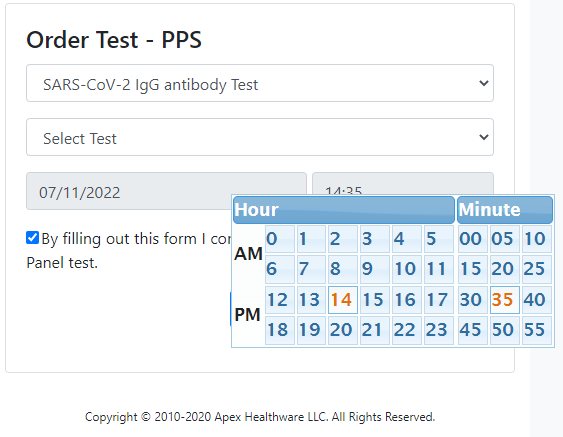The image size is (563, 437).
Task: Choose hour 9 in the AM rows
Action: click(x=375, y=269)
